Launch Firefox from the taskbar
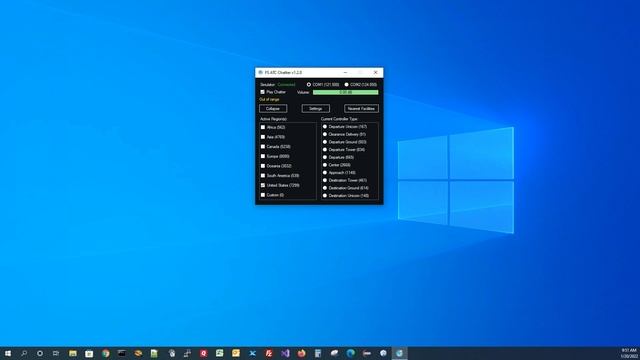The height and width of the screenshot is (360, 640). point(301,353)
